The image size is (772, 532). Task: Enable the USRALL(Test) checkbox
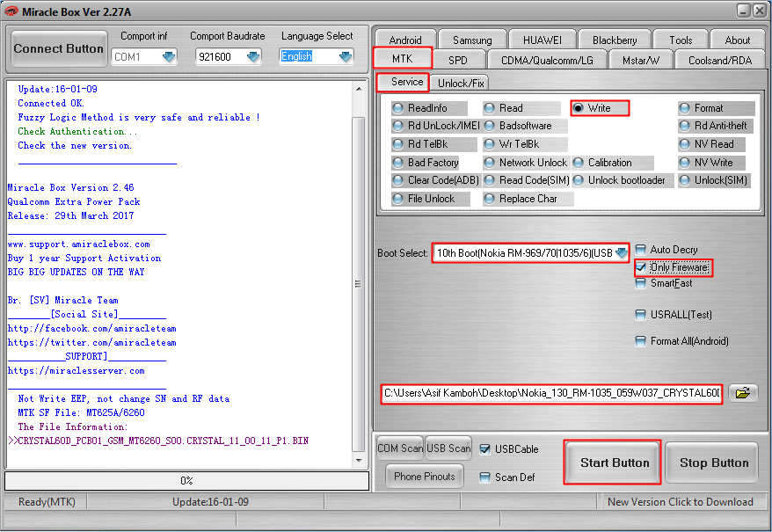[640, 314]
